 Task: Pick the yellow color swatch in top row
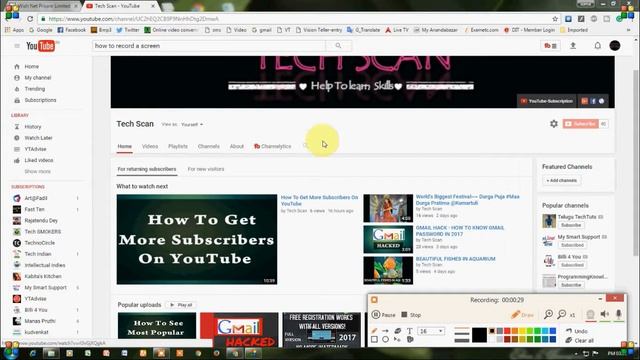(522, 331)
